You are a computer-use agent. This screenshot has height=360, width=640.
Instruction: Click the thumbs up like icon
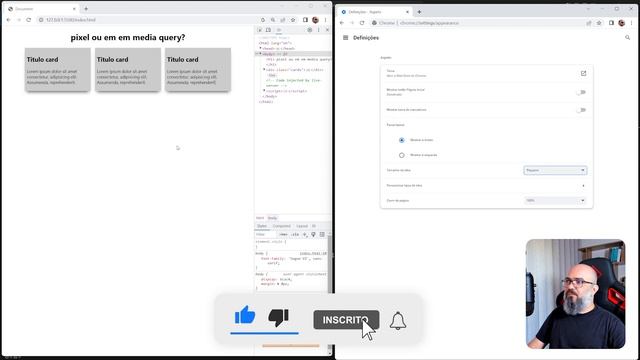coord(245,316)
